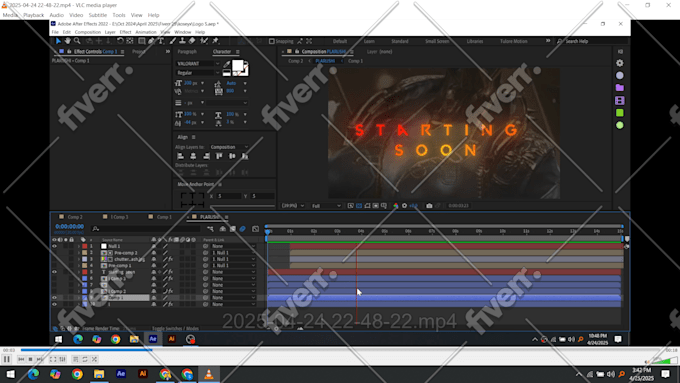
Task: Toggle visibility eye of Null 1 layer
Action: tap(54, 246)
